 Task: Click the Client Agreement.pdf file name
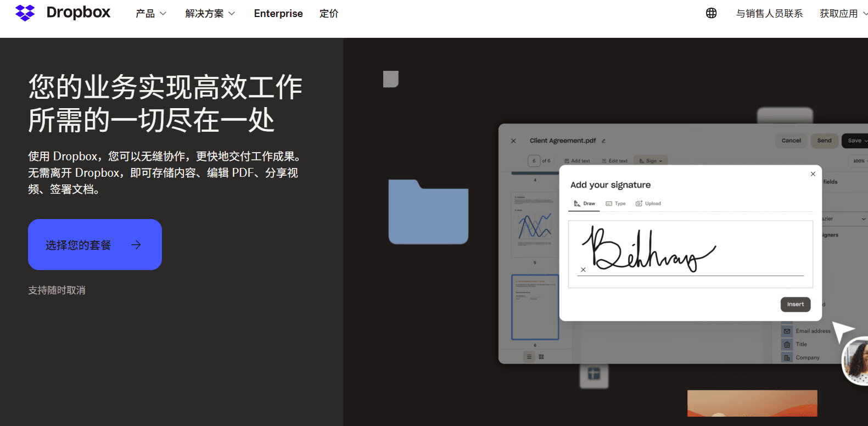[x=563, y=141]
